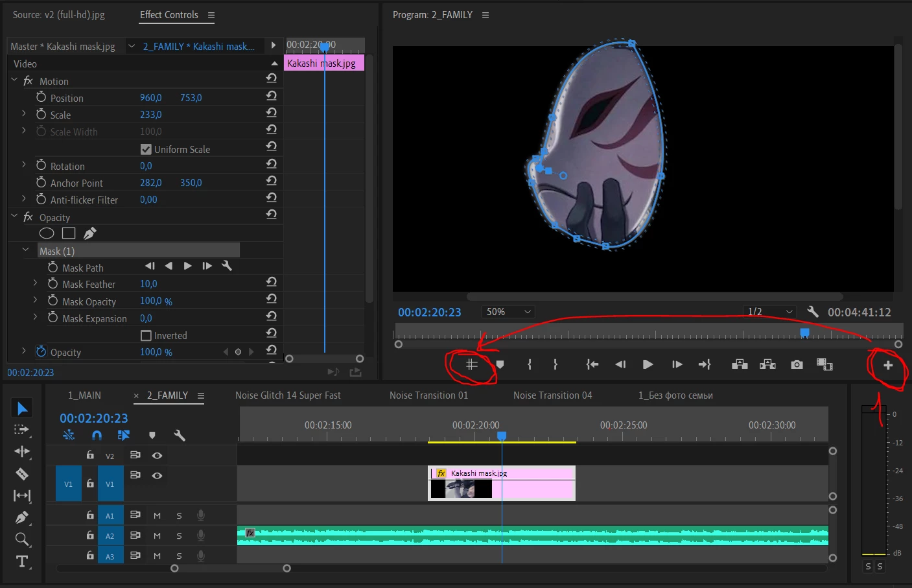This screenshot has height=588, width=912.
Task: Open sequence clip dropdown by Master label
Action: pos(132,46)
